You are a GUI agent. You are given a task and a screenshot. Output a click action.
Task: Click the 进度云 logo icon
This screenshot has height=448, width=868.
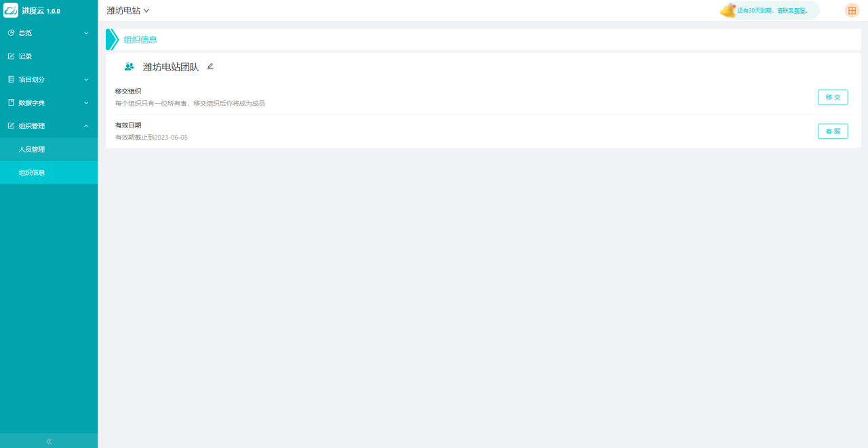(11, 11)
